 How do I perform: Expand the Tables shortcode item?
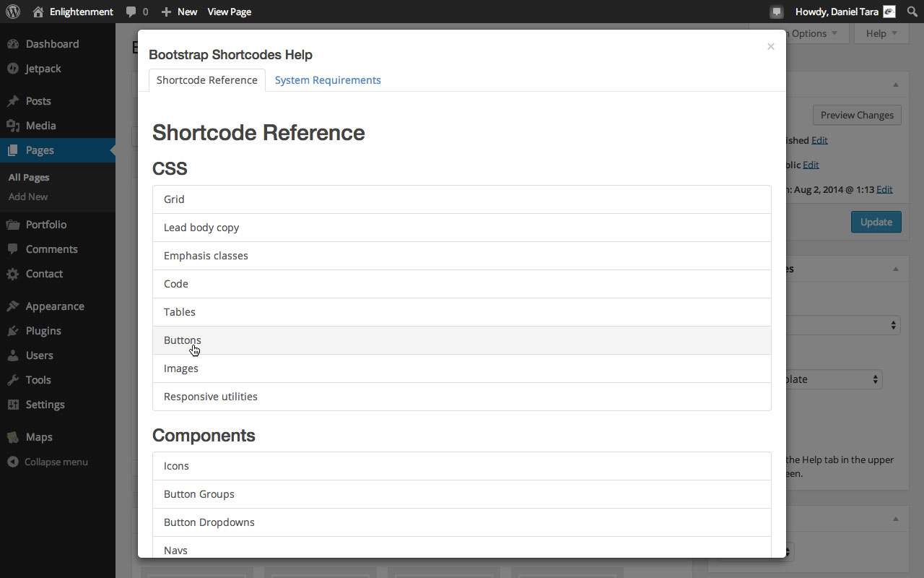click(462, 312)
